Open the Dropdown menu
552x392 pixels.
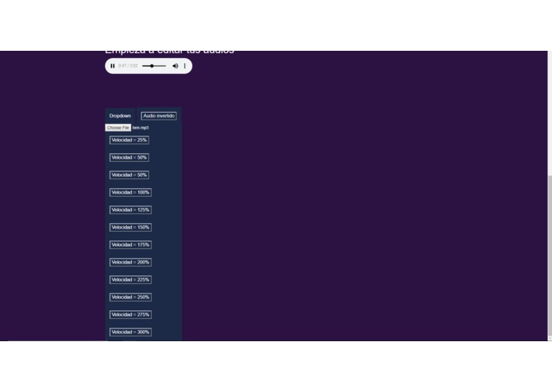point(120,116)
